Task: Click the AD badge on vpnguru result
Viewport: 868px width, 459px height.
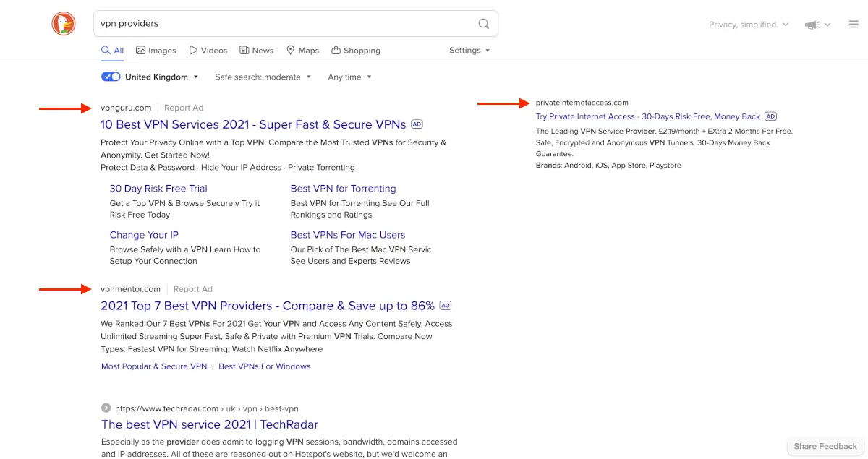Action: point(417,124)
